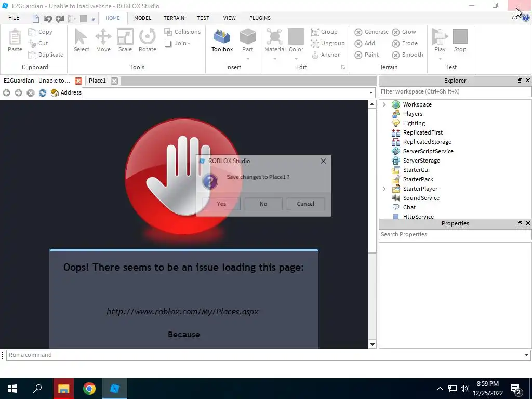
Task: Open the Play mode dropdown arrow
Action: tap(440, 59)
